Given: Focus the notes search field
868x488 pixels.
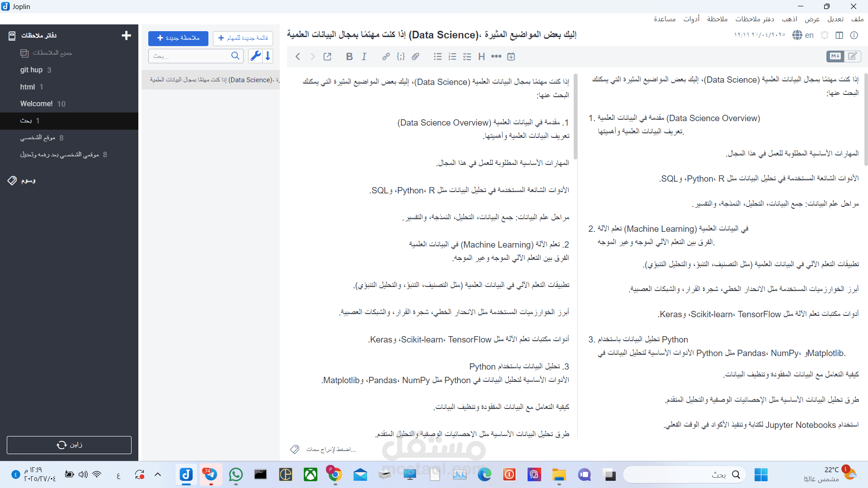Looking at the screenshot, I should [196, 56].
